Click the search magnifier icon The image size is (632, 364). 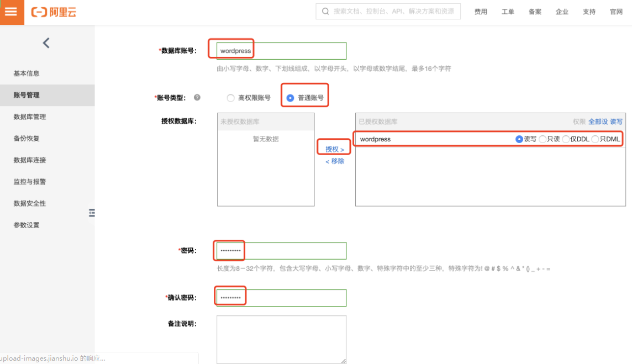click(x=325, y=11)
